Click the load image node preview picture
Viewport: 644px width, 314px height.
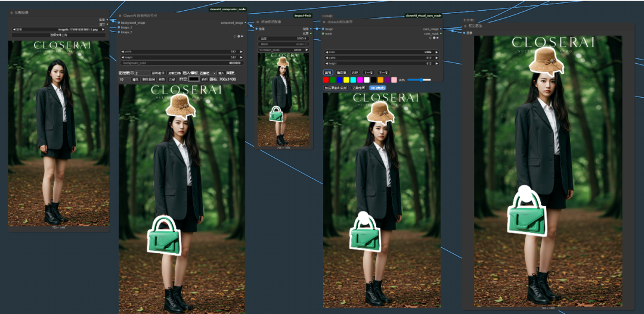[58, 133]
